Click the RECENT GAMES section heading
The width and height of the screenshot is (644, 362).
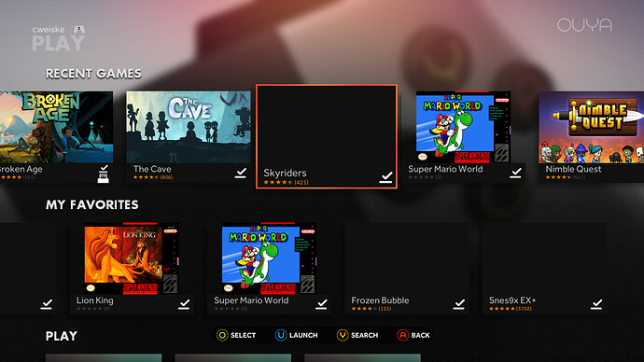(x=93, y=74)
